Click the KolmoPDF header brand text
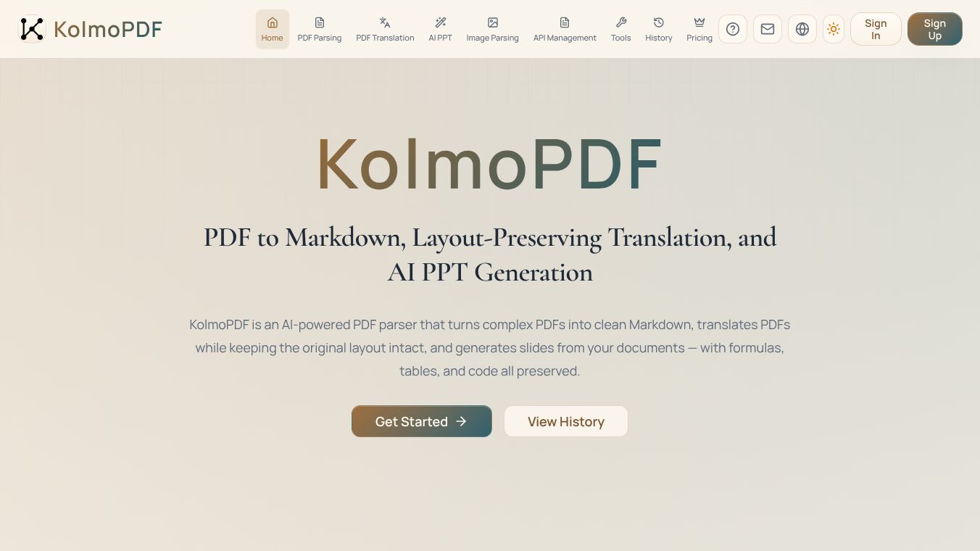The width and height of the screenshot is (980, 551). coord(108,29)
